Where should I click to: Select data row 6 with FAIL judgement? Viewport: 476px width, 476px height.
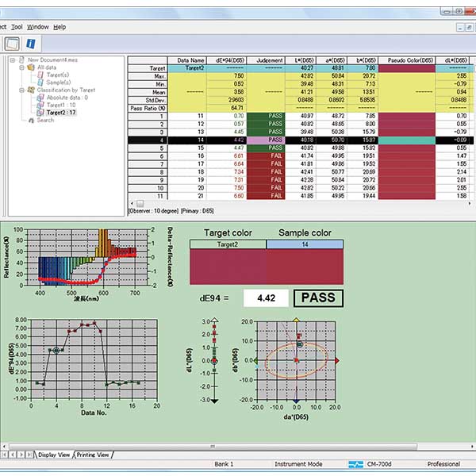click(301, 156)
